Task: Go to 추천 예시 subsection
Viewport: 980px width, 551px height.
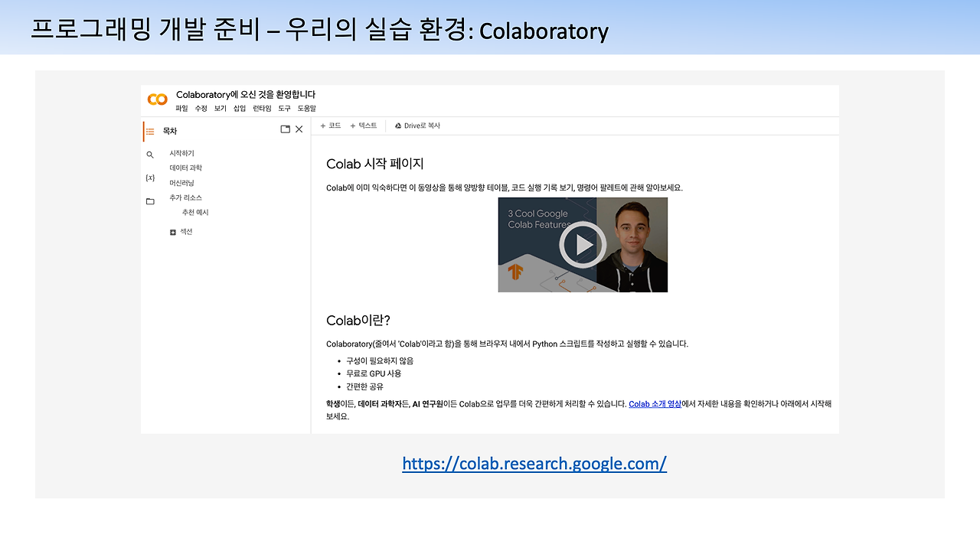Action: click(195, 212)
